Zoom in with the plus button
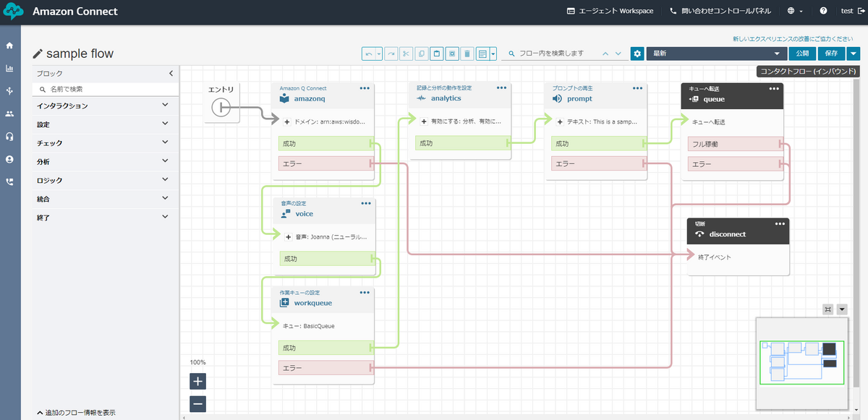Image resolution: width=868 pixels, height=420 pixels. (198, 381)
